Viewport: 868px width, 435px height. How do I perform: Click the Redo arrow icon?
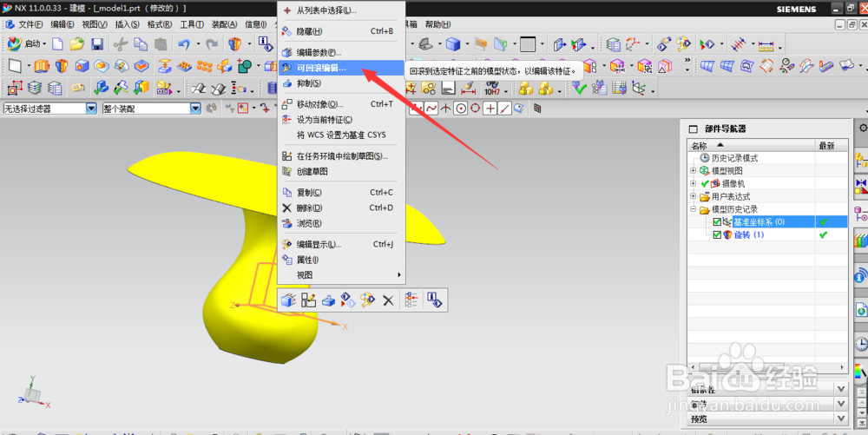coord(212,43)
